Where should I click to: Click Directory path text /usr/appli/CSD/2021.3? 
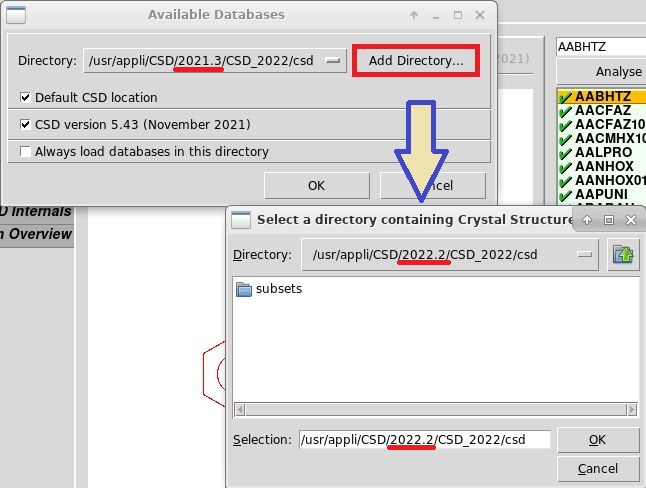point(155,61)
